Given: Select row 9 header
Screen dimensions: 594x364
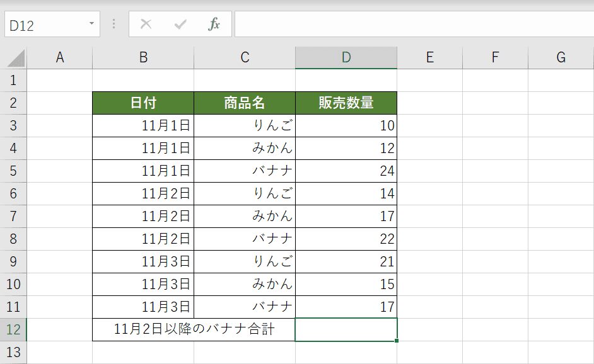Looking at the screenshot, I should point(13,262).
